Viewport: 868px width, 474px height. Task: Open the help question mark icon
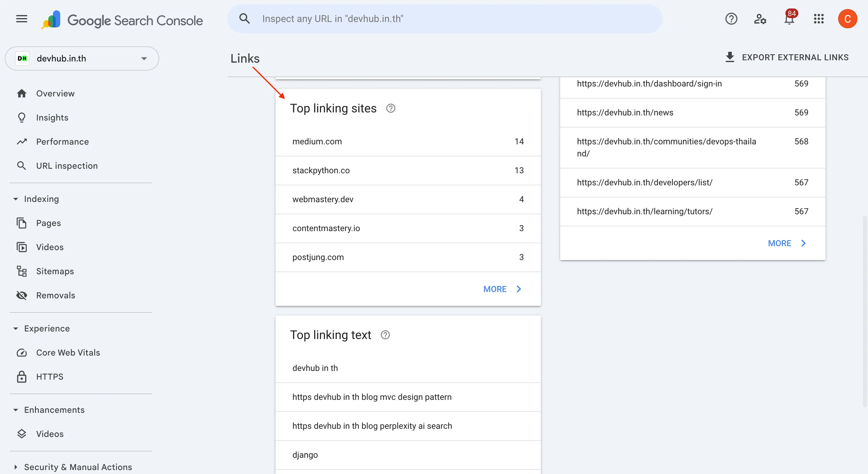coord(731,18)
